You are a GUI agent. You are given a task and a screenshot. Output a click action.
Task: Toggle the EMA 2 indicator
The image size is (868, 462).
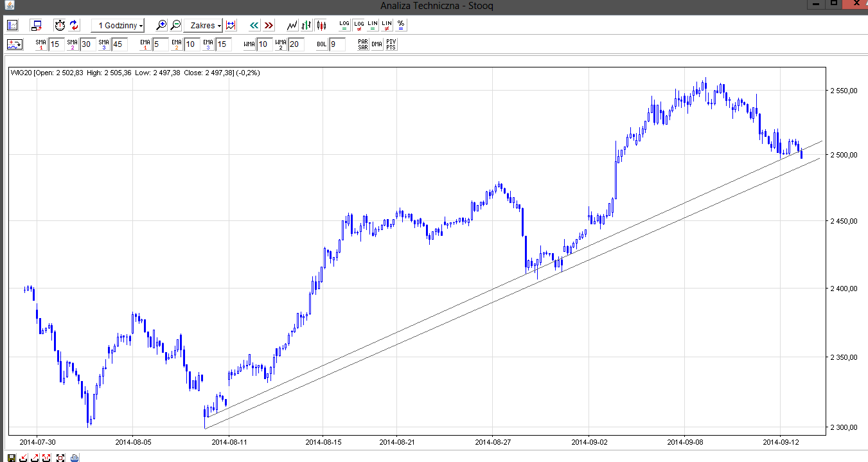pos(176,44)
